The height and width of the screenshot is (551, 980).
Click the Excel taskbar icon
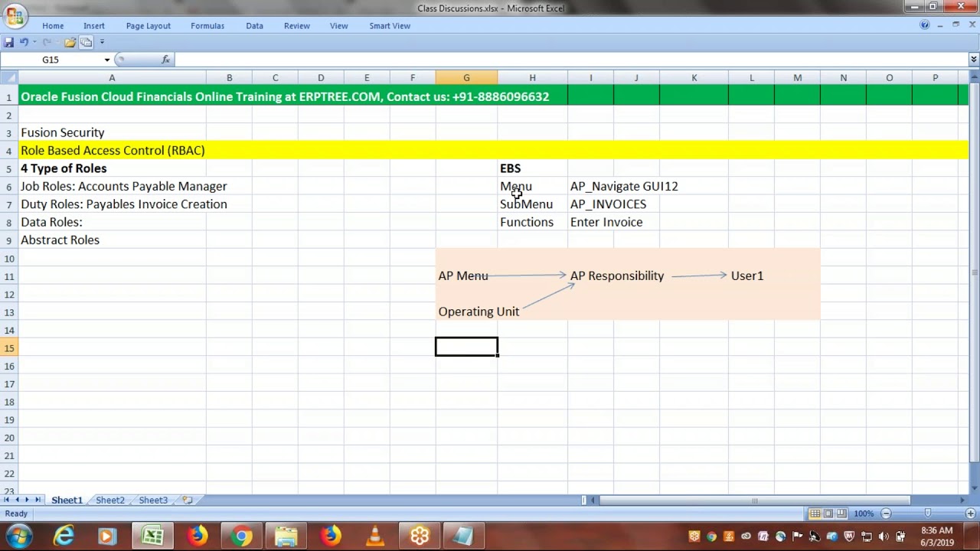click(x=152, y=536)
